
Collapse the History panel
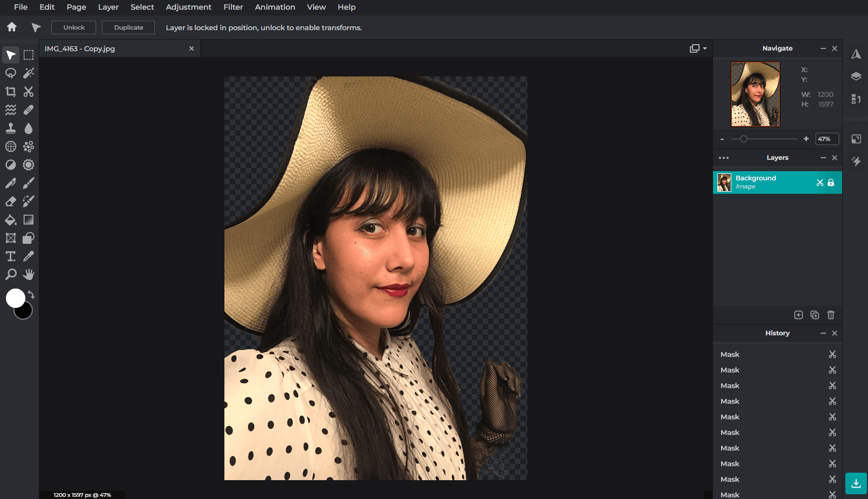point(823,333)
